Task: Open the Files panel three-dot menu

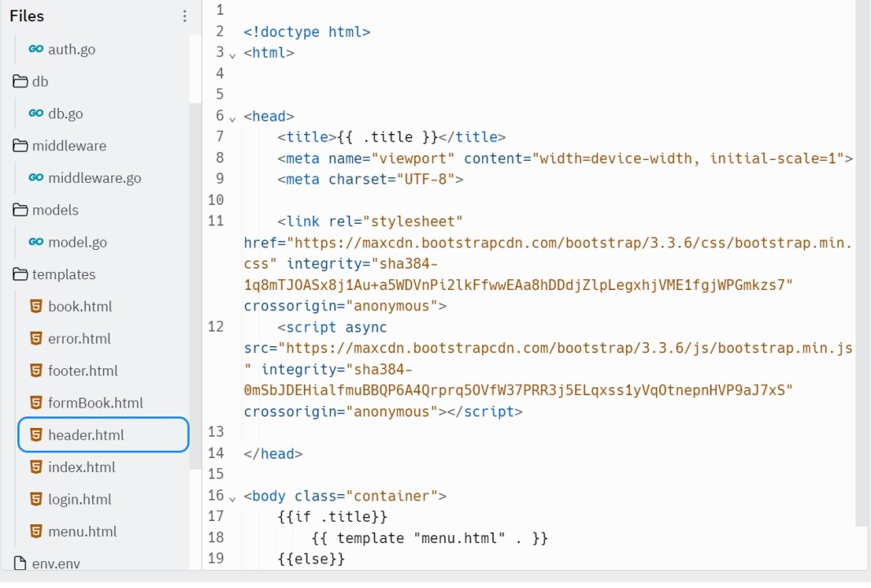Action: tap(185, 16)
